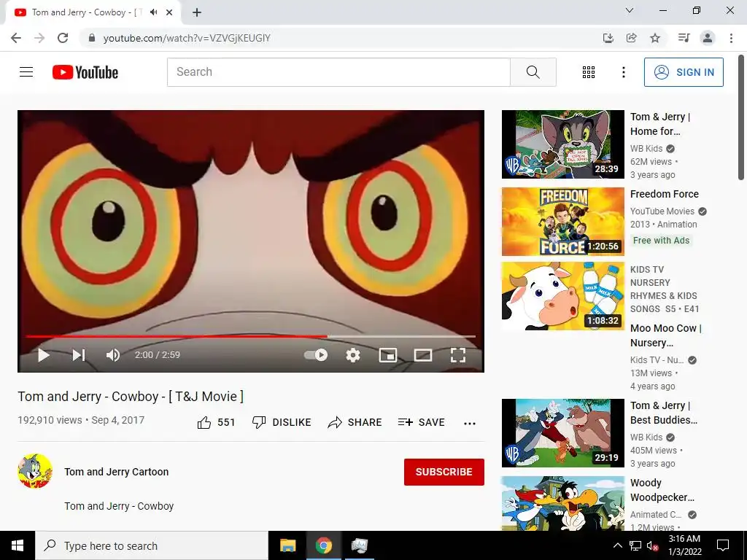Viewport: 747px width, 560px height.
Task: Reload the YouTube page
Action: tap(63, 38)
